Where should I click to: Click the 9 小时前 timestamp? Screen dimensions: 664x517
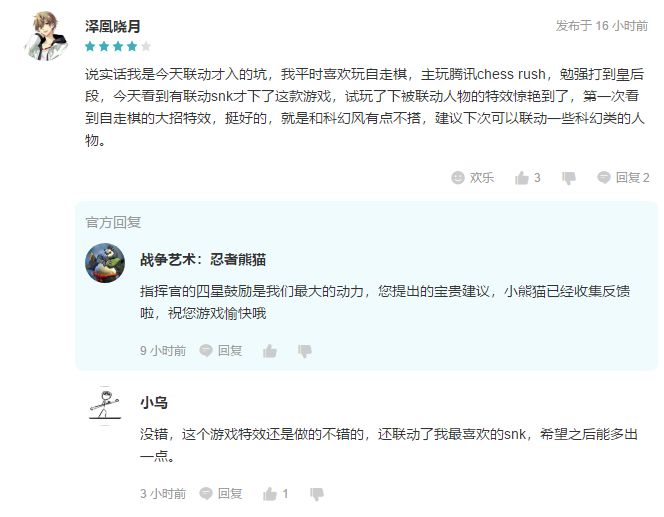click(163, 351)
